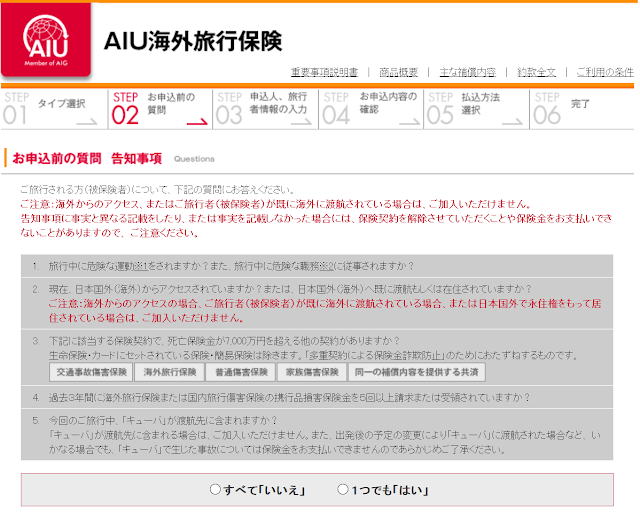Click the AIU海外旅行保険 page title
Screen dimensions: 640x525
[x=193, y=41]
